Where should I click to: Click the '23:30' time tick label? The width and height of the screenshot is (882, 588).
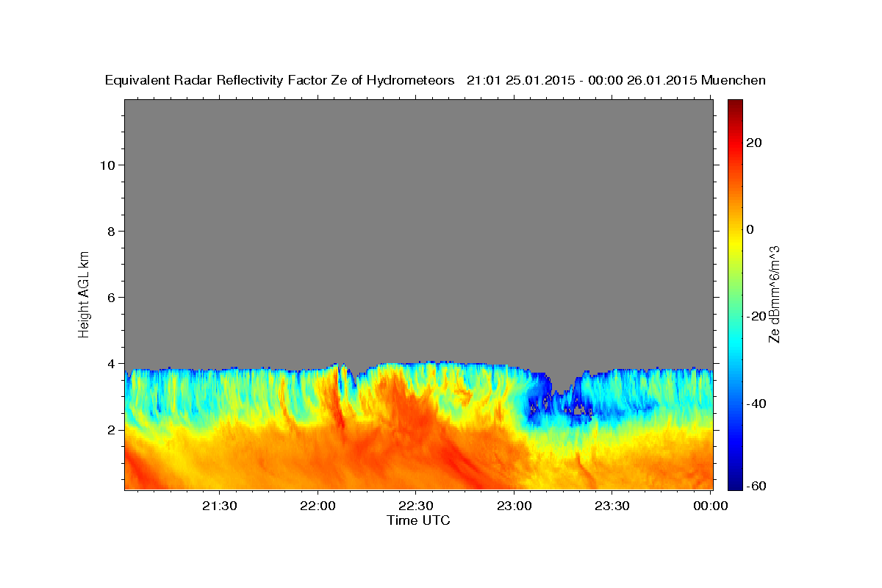[612, 506]
